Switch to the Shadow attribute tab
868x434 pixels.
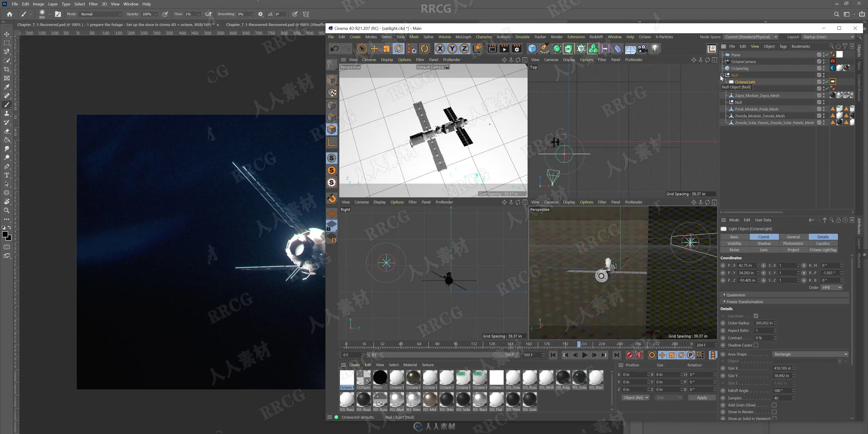click(764, 244)
